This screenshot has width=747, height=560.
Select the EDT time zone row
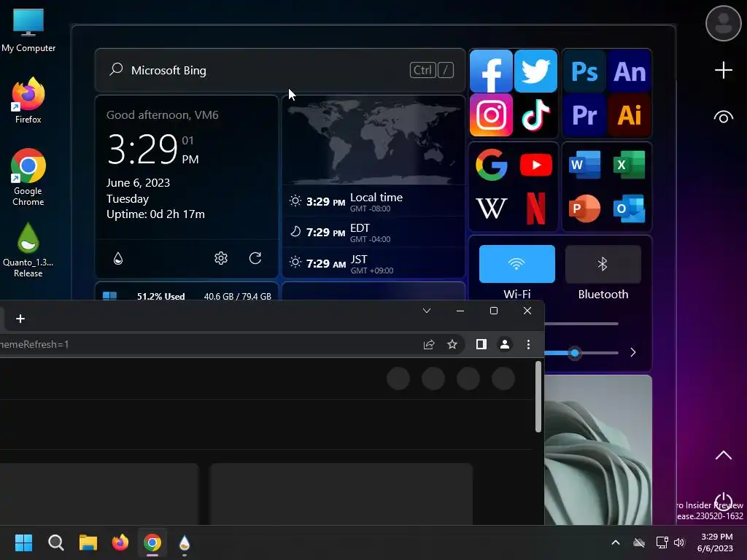373,233
